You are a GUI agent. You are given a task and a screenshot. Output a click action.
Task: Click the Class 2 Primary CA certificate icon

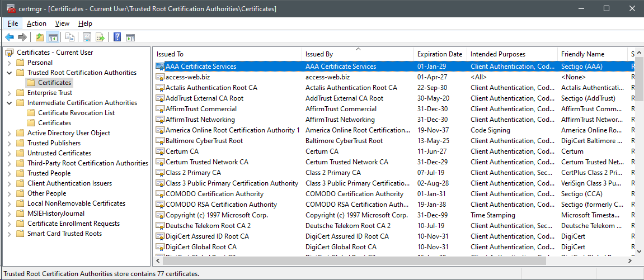coord(160,173)
